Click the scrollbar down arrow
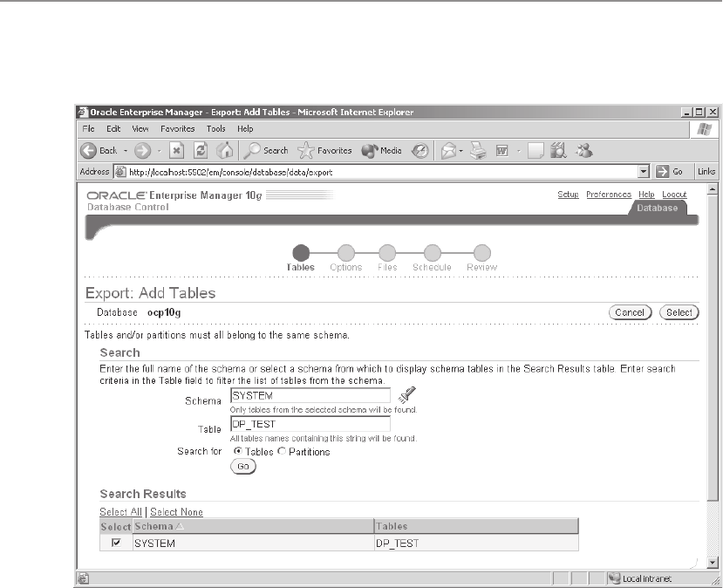This screenshot has width=723, height=588. pos(713,562)
